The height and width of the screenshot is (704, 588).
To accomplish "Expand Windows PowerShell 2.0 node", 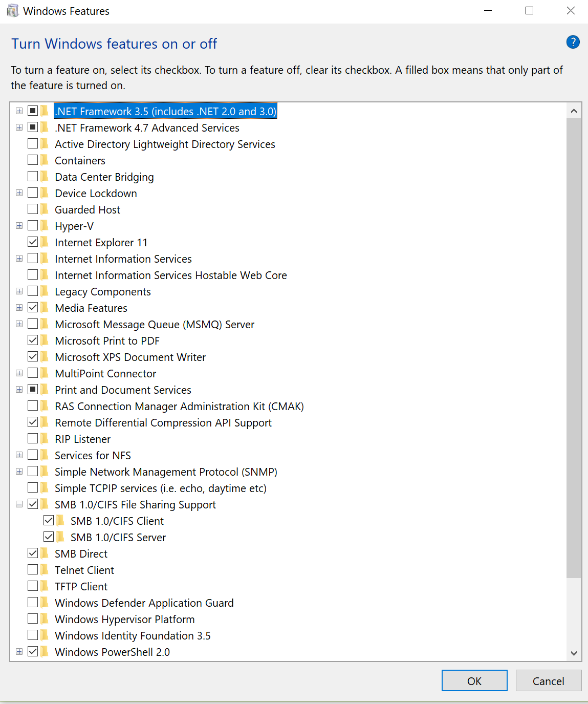I will pyautogui.click(x=19, y=651).
